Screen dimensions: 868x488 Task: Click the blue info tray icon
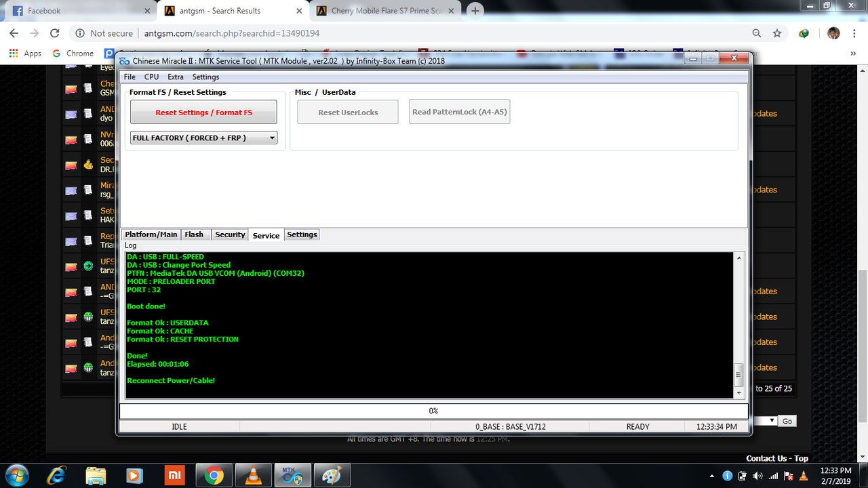[x=726, y=476]
